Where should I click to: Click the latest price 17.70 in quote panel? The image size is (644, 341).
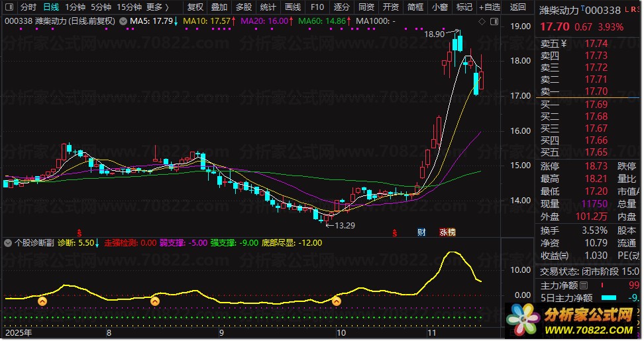[x=555, y=26]
